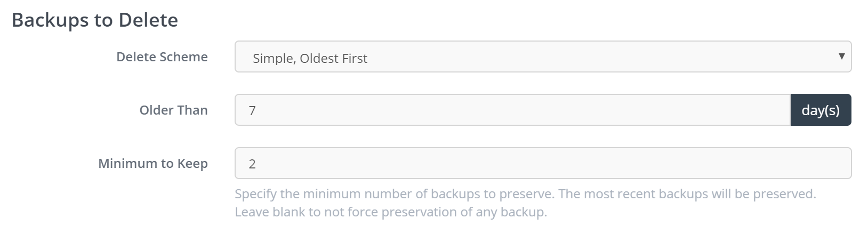Click the 'Delete Scheme' label

(x=162, y=57)
